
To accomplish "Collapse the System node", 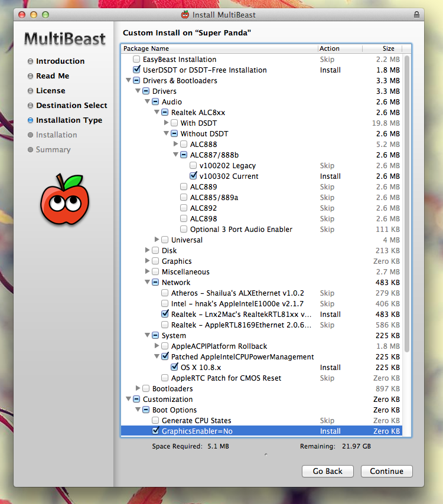I will point(147,335).
